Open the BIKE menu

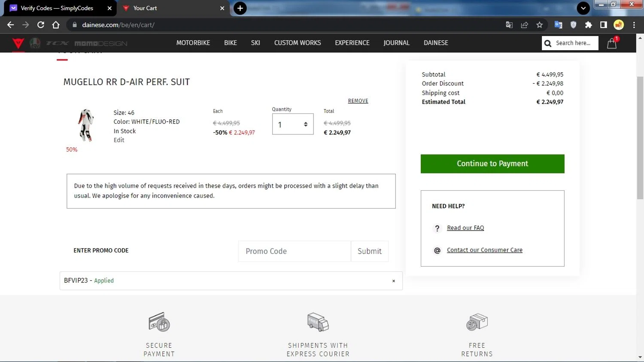(x=231, y=43)
